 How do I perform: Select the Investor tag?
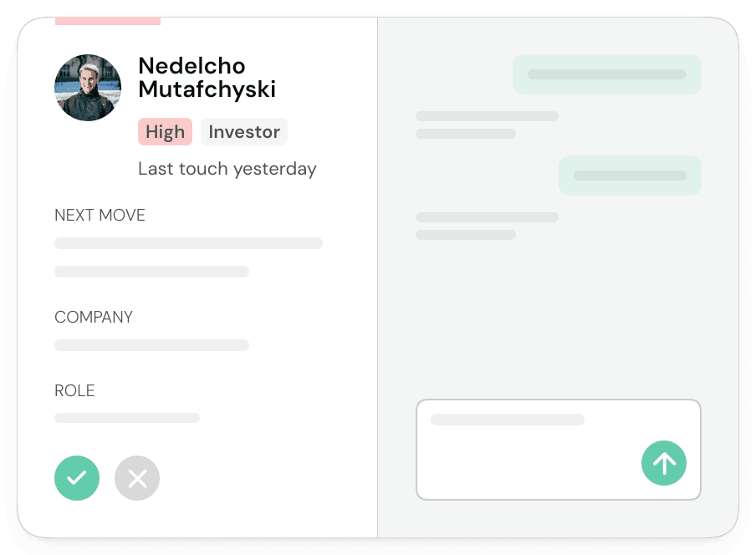[x=244, y=131]
